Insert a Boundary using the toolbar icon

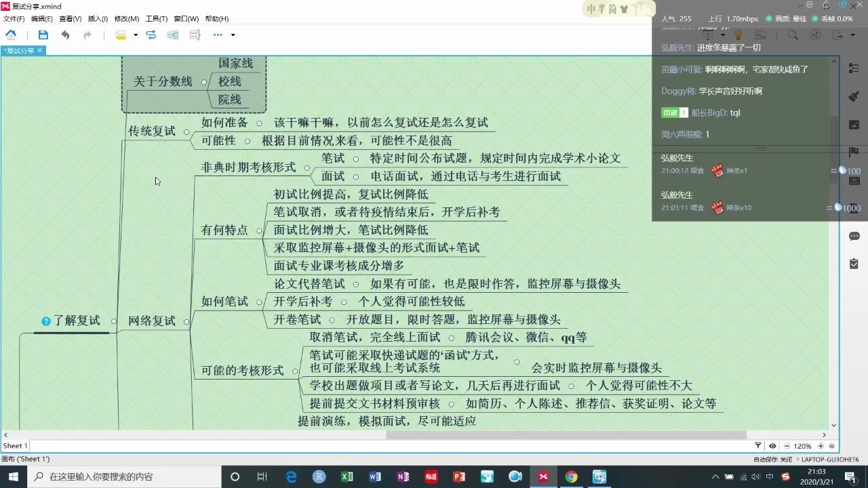(173, 35)
